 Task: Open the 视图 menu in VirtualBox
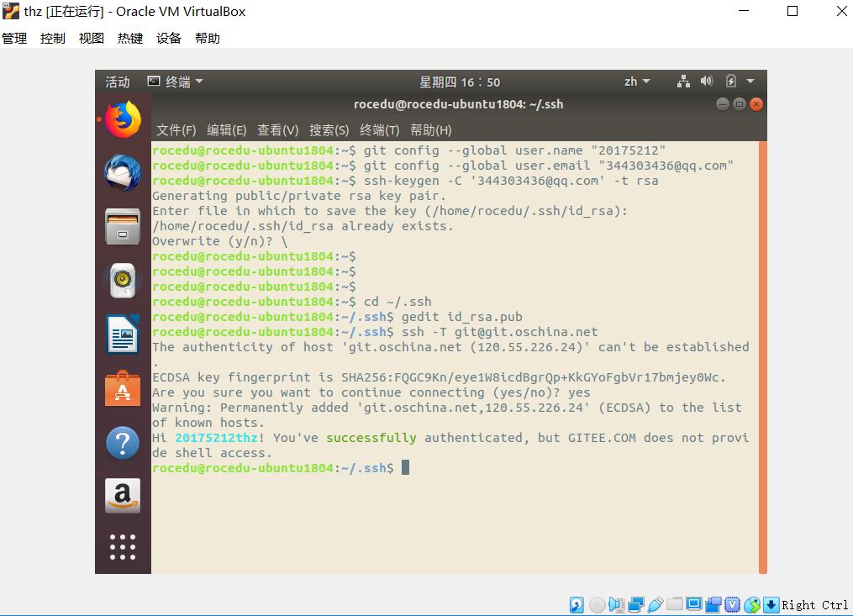92,38
